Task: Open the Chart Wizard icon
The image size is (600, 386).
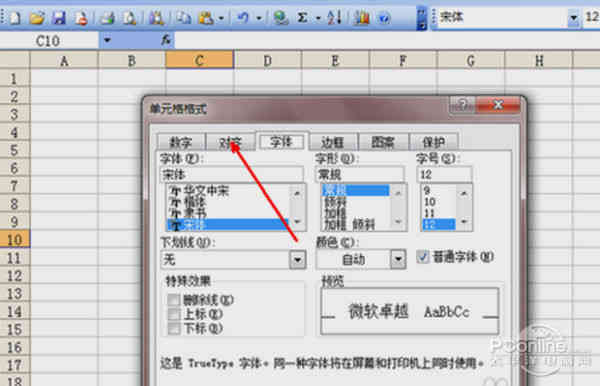Action: coord(362,18)
